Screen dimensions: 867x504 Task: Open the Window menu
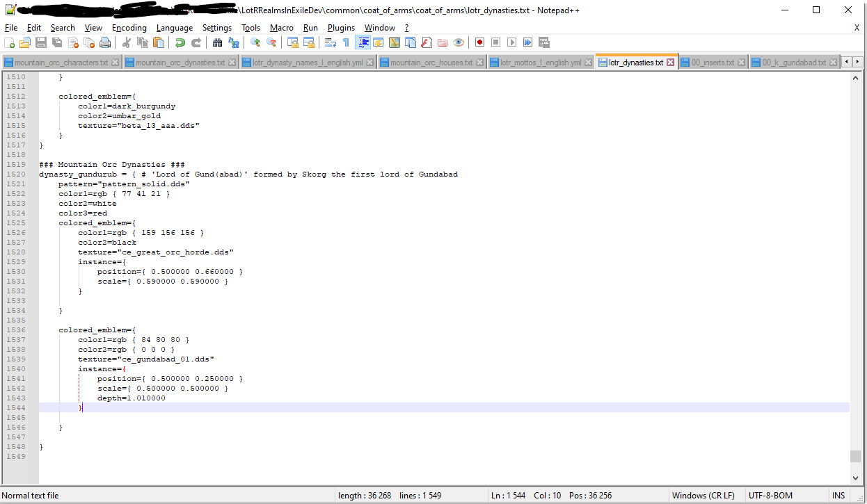[x=380, y=28]
